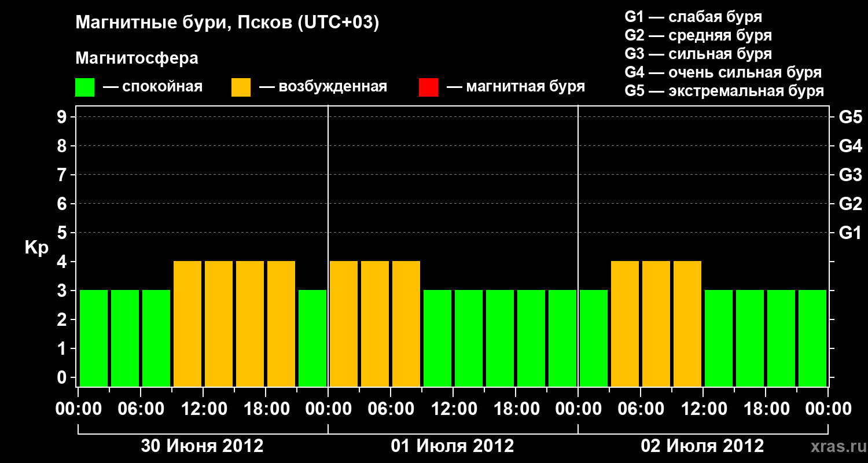Click the chart title 'Магнитные бури, Псков (UTC+03)'

coord(227,23)
